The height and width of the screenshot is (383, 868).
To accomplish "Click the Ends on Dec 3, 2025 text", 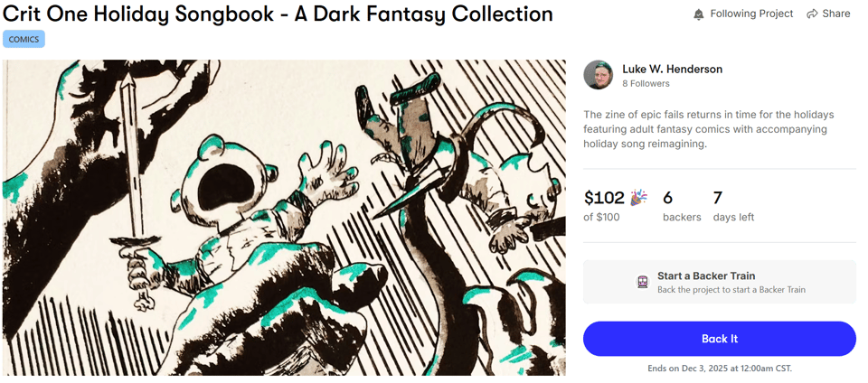I will [x=719, y=369].
